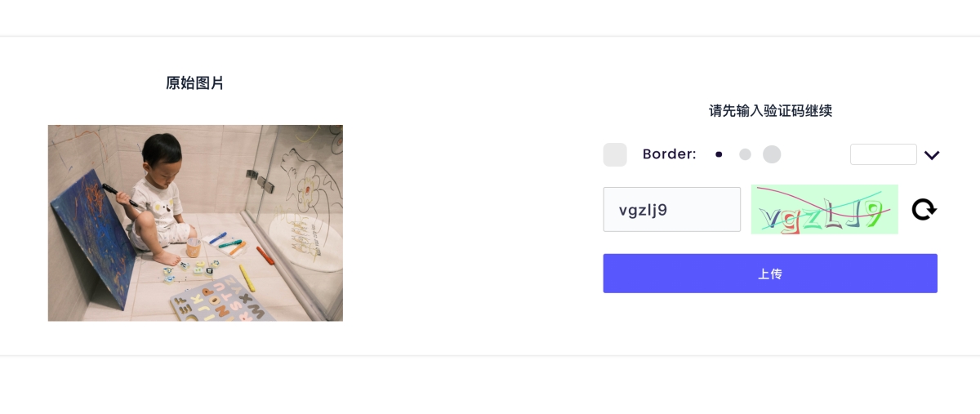980x414 pixels.
Task: Open the gray border color swatch
Action: click(x=615, y=154)
